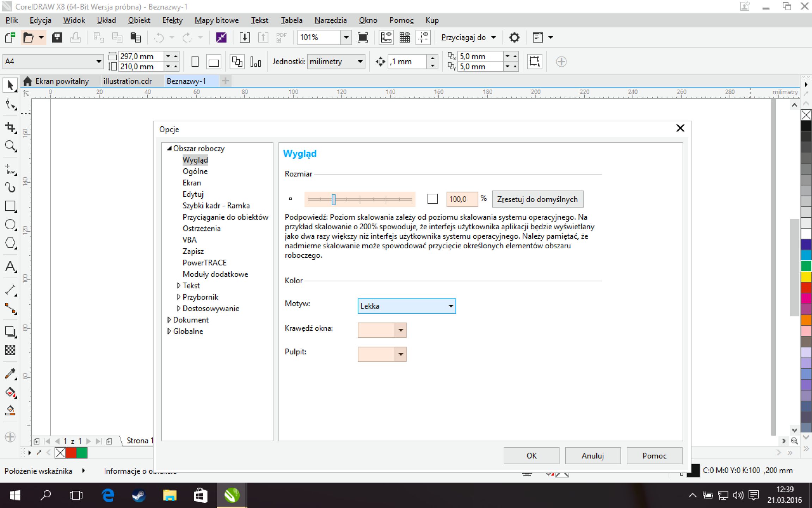Select the Crop tool
Image resolution: width=812 pixels, height=508 pixels.
coord(10,128)
